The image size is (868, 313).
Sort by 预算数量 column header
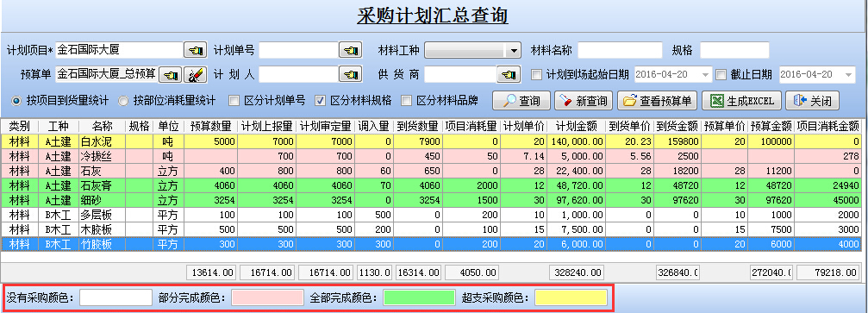click(211, 126)
